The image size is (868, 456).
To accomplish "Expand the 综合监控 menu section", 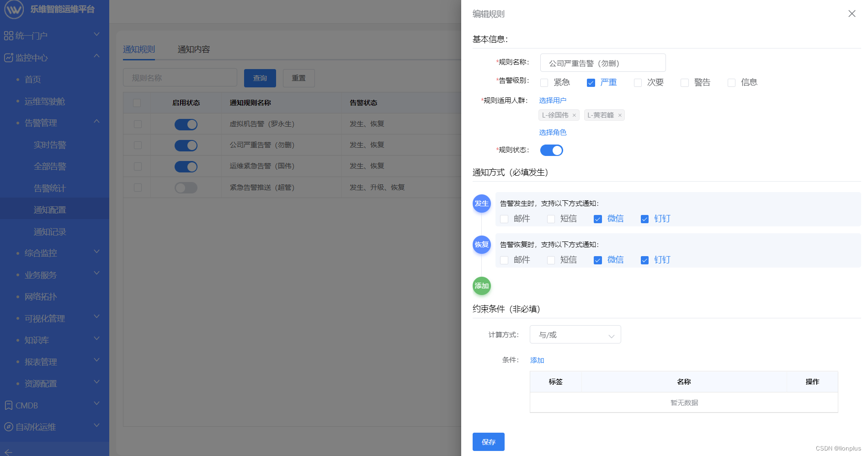I will coord(41,252).
